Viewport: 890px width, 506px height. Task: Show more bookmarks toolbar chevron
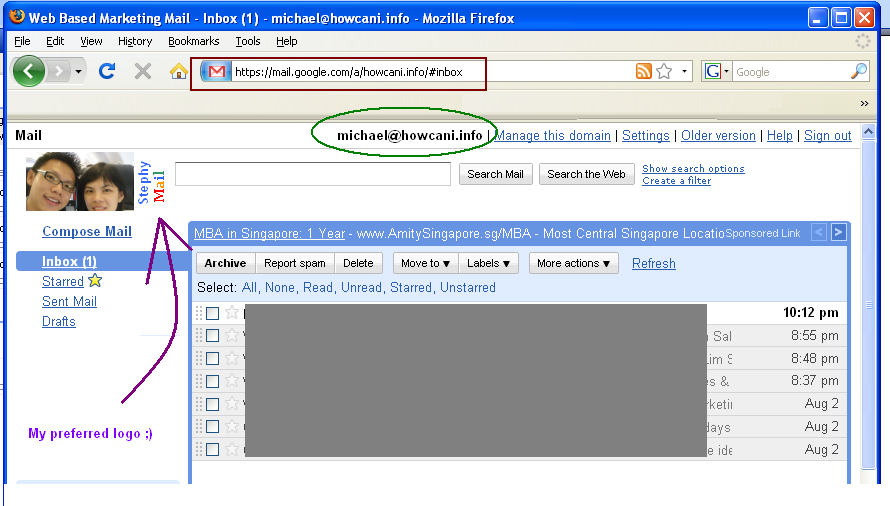(x=864, y=103)
